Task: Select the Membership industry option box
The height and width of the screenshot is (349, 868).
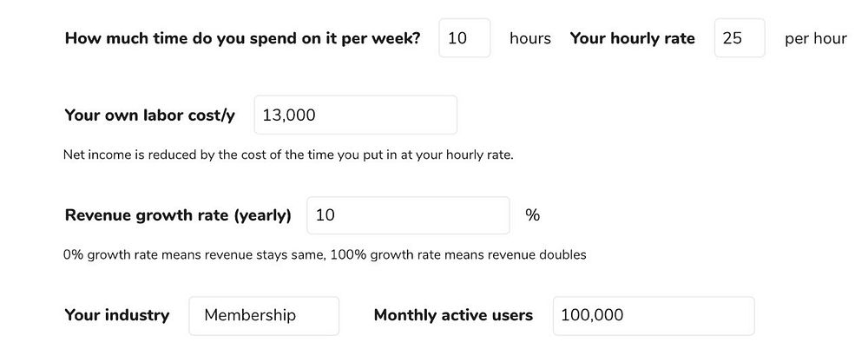Action: click(x=264, y=316)
